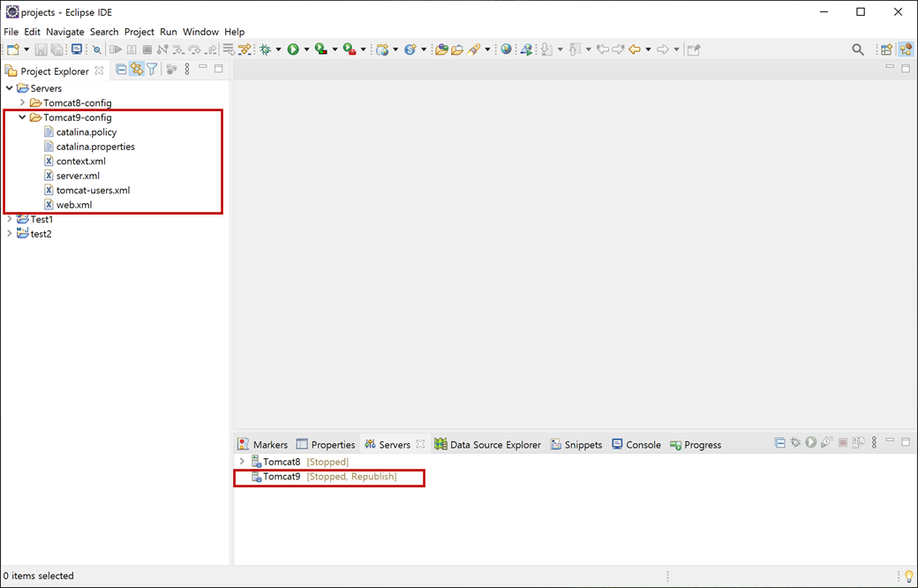
Task: Expand the Test1 project
Action: pos(10,219)
